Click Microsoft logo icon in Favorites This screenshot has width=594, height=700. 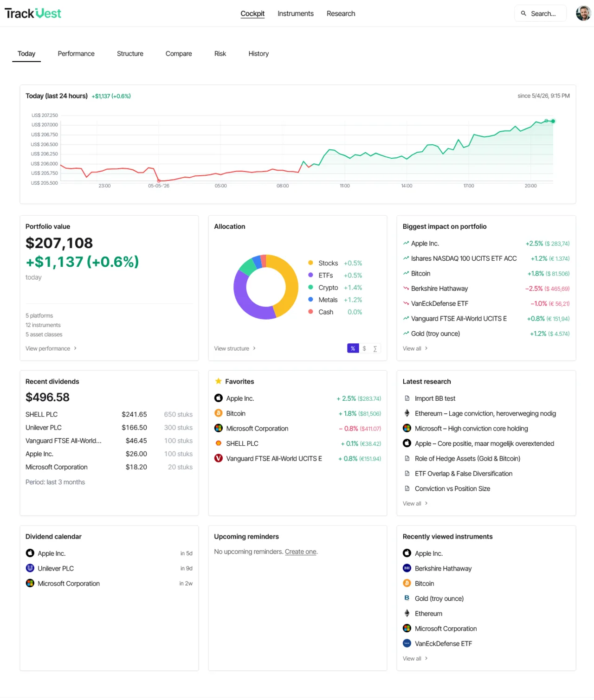(218, 429)
